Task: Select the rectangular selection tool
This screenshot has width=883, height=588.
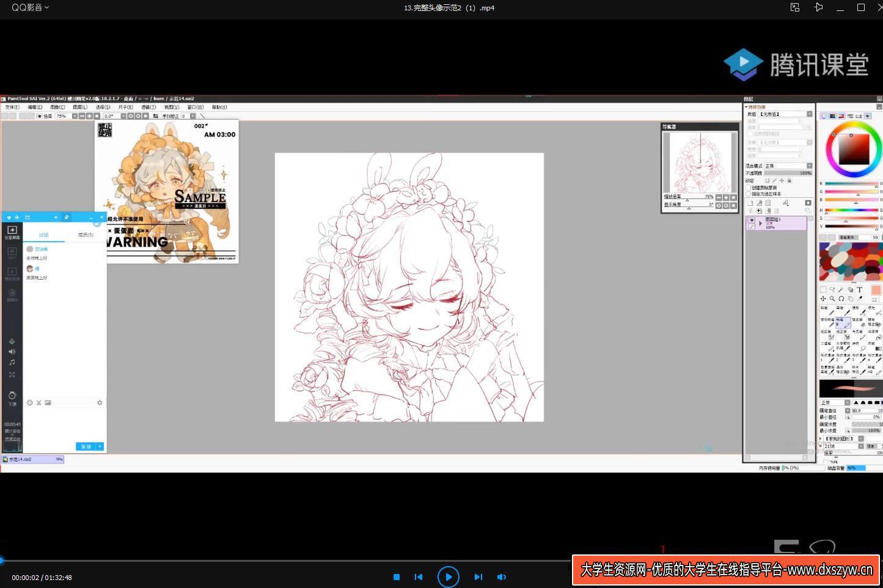Action: point(823,290)
